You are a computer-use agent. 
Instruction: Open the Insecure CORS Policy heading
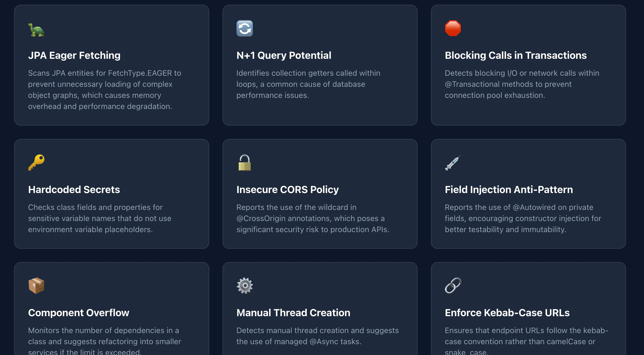288,189
